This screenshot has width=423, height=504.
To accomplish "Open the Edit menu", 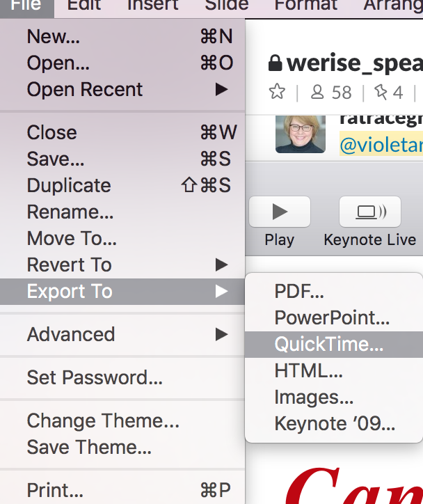I will click(84, 5).
